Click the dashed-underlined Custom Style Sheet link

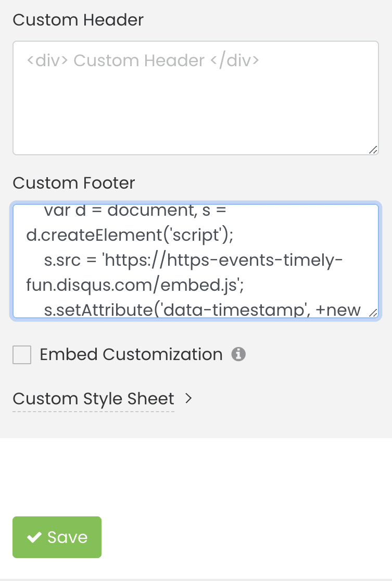pos(94,399)
